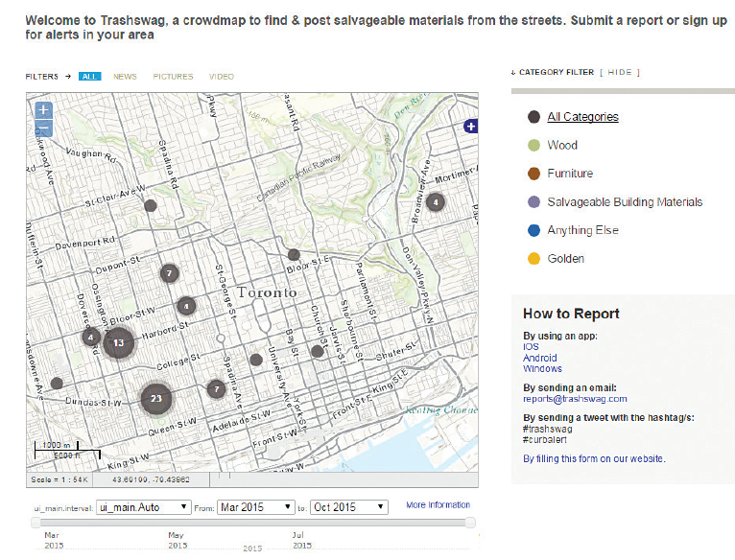Image resolution: width=735 pixels, height=560 pixels.
Task: Open the map layer switcher plus icon
Action: coord(470,126)
